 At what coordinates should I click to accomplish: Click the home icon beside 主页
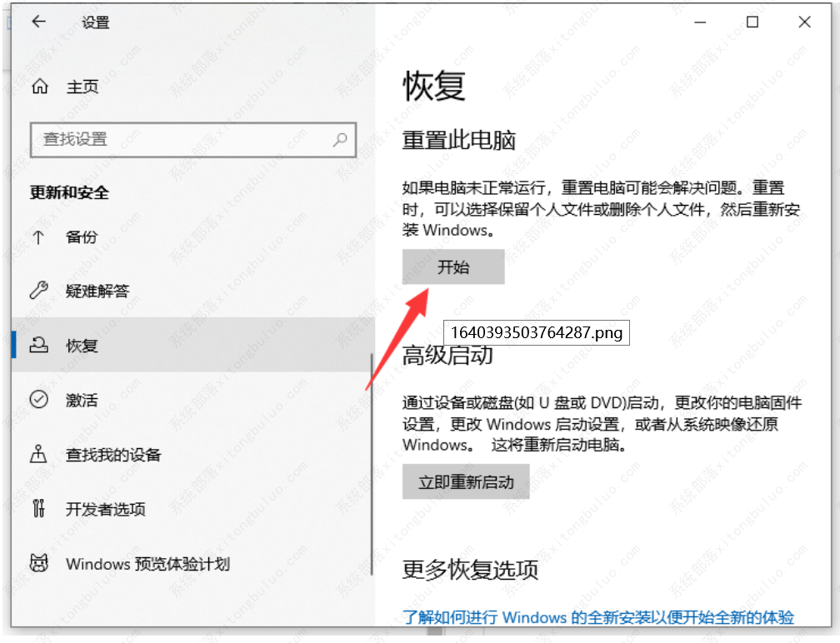(39, 85)
